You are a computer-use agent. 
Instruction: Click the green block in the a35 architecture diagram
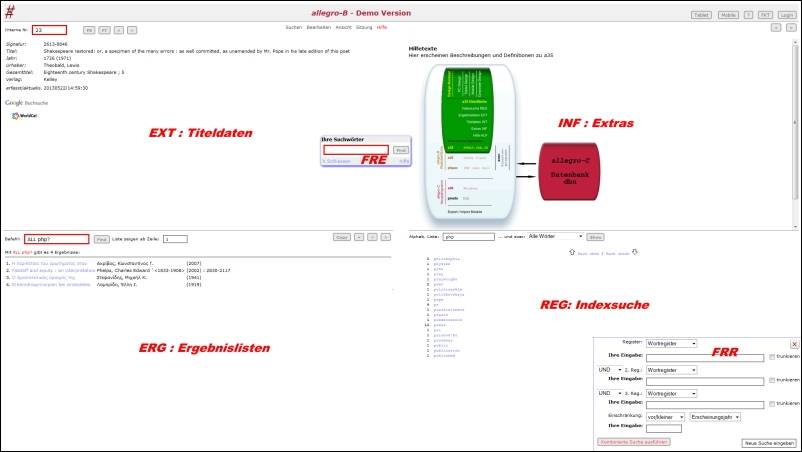pyautogui.click(x=467, y=110)
